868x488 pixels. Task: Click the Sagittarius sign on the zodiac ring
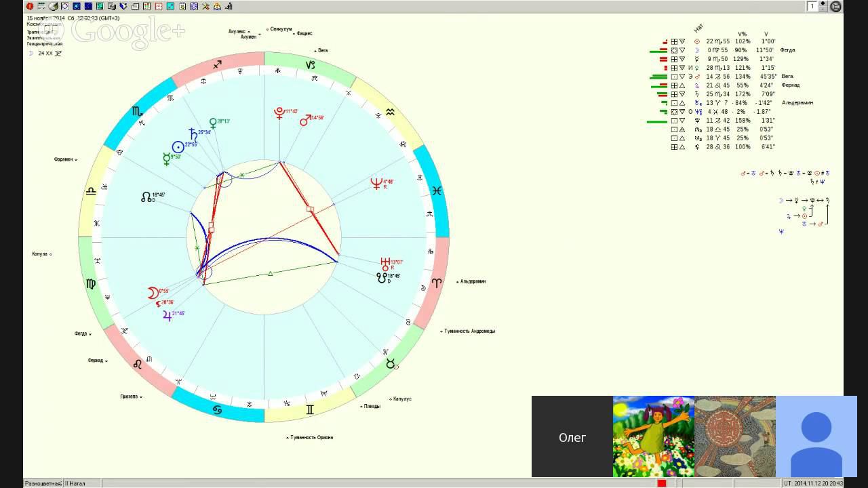(217, 64)
